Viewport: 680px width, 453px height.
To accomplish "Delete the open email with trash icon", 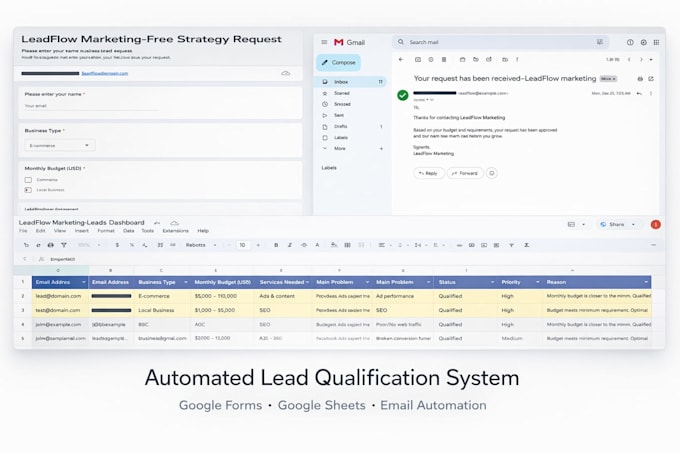I will pyautogui.click(x=444, y=59).
